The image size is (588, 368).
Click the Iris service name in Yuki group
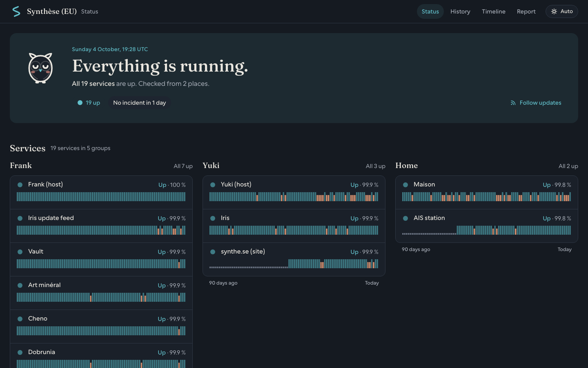point(225,218)
